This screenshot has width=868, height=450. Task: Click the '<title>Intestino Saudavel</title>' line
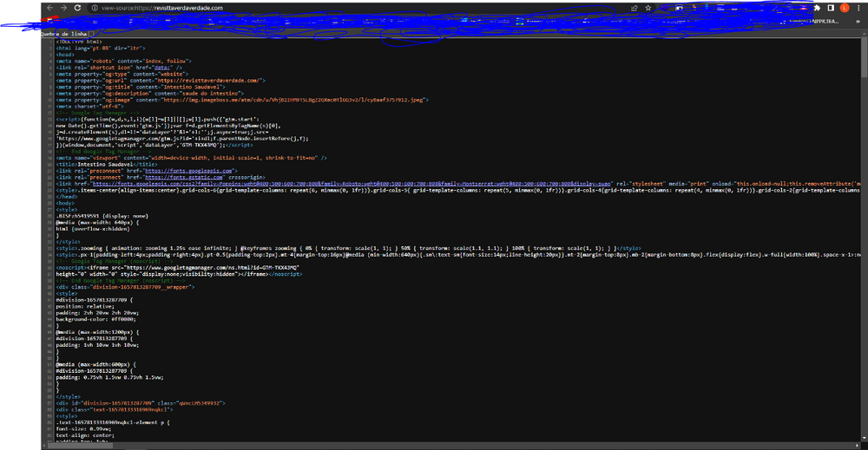point(106,164)
